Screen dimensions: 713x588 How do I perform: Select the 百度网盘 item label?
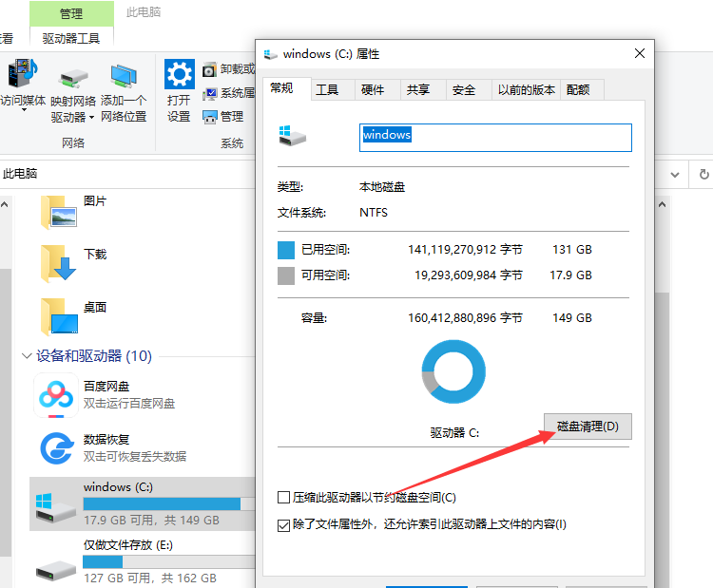(x=106, y=387)
